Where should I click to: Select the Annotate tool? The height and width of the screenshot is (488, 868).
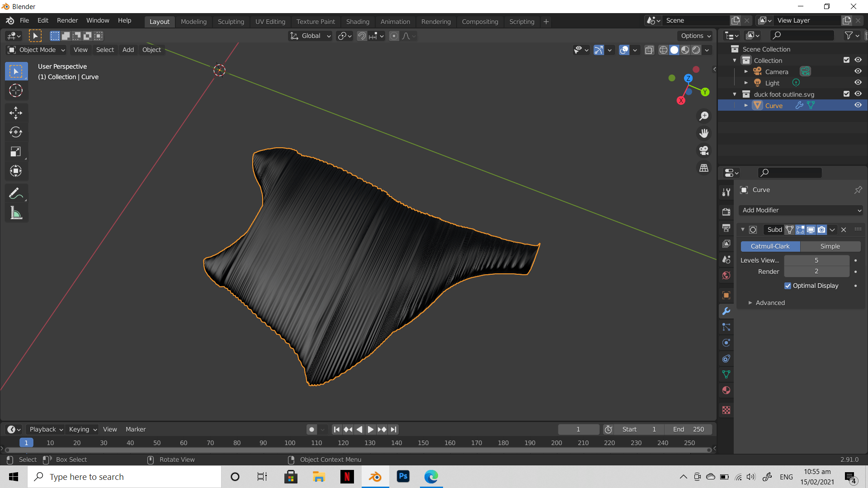coord(16,193)
